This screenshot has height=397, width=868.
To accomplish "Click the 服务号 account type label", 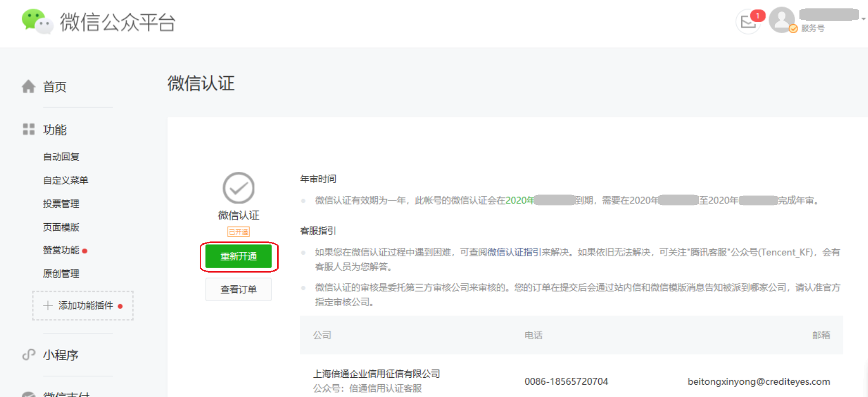I will pyautogui.click(x=813, y=28).
